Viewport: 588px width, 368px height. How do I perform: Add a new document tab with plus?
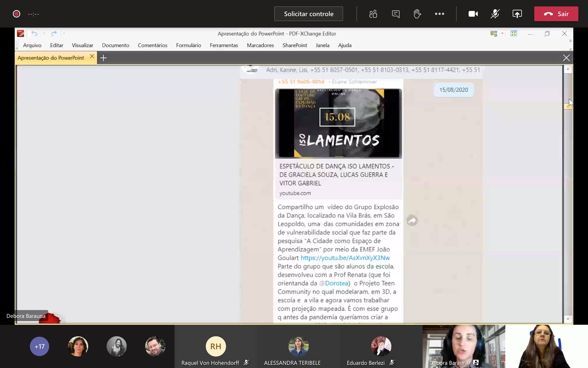[103, 58]
